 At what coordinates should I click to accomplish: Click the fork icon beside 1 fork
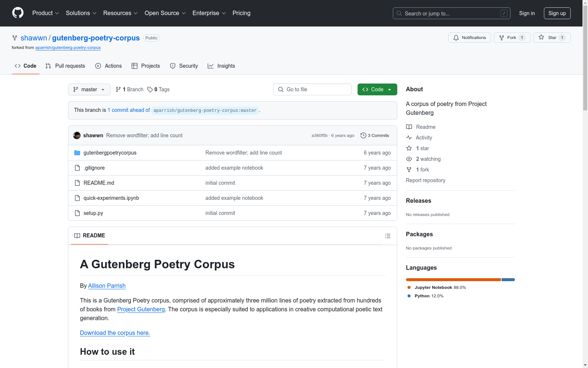pyautogui.click(x=409, y=170)
